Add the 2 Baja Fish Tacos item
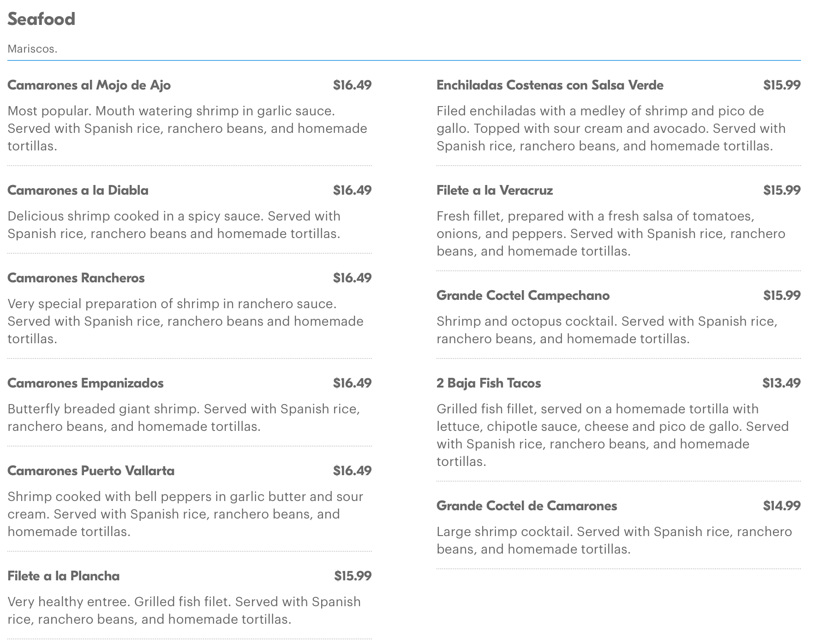 click(x=489, y=383)
